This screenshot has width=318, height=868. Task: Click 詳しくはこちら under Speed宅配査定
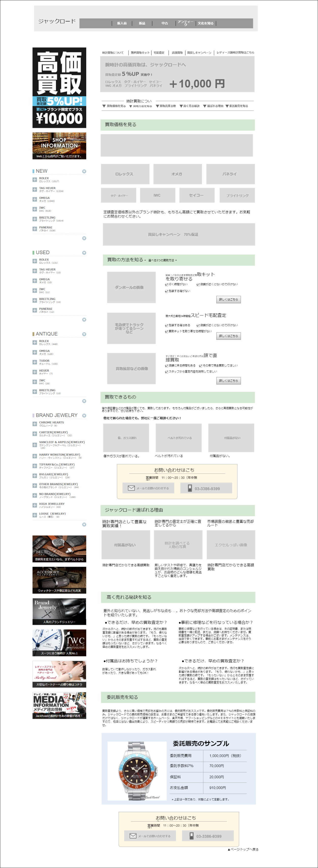228,336
